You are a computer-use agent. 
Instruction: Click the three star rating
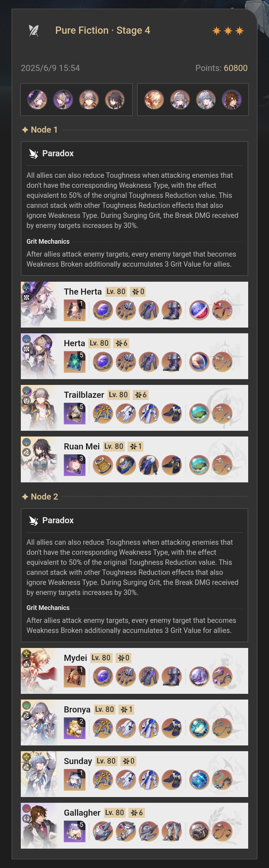228,31
